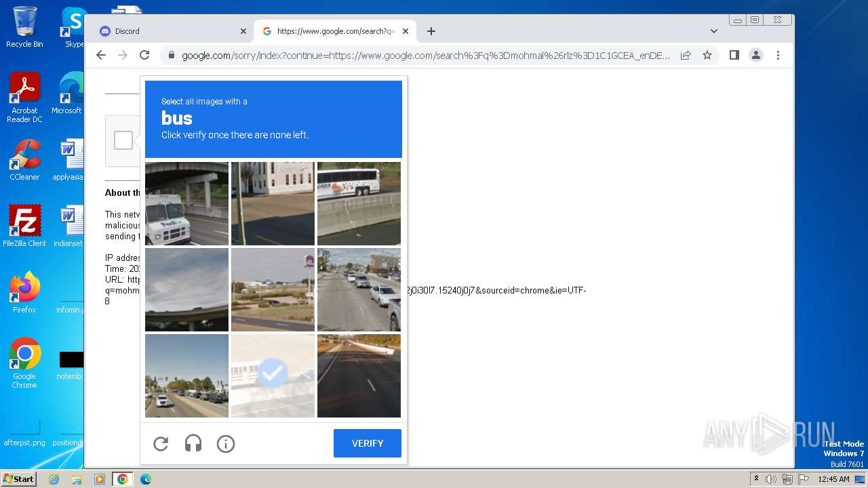Open the 12:45 AM taskbar clock

(x=834, y=479)
